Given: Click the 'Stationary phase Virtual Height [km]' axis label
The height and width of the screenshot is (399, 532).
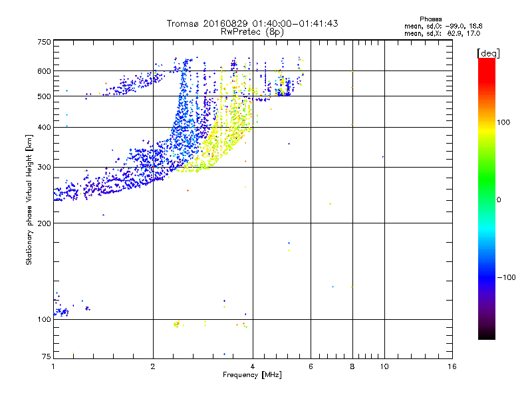Looking at the screenshot, I should click(x=29, y=199).
